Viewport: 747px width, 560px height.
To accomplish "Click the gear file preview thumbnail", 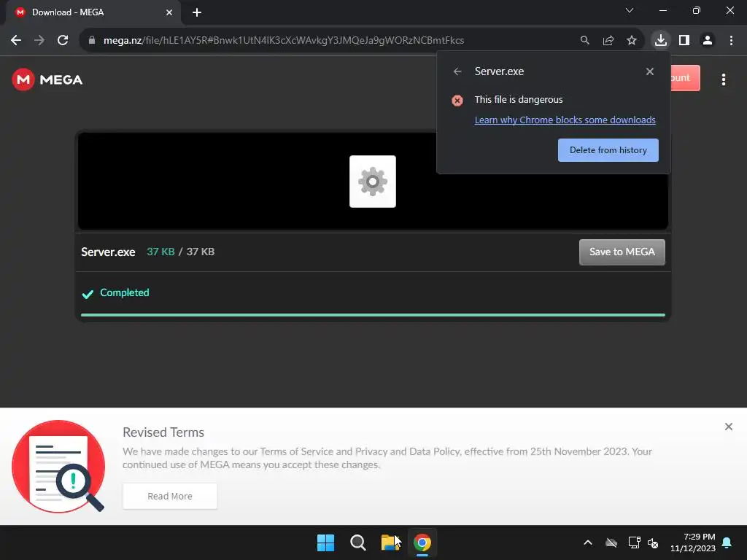I will click(373, 182).
